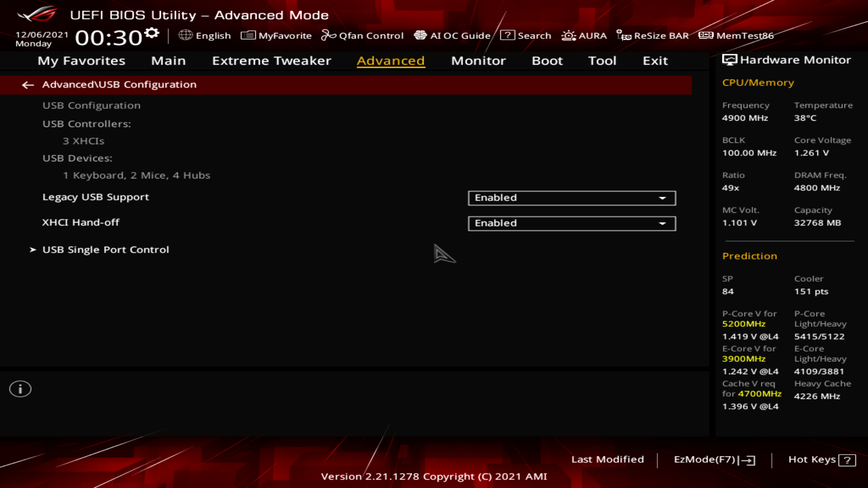Open XHCI Hand-off dropdown

(x=572, y=223)
